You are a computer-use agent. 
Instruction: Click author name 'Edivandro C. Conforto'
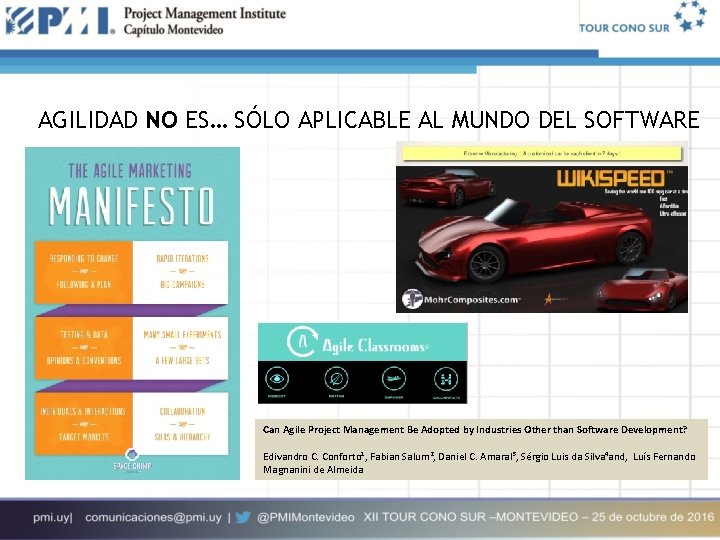314,456
